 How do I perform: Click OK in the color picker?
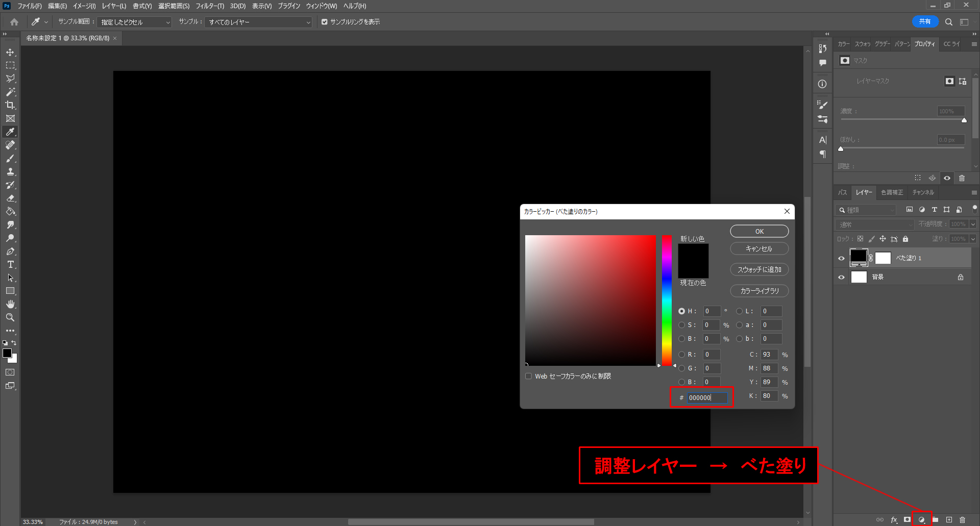tap(759, 232)
